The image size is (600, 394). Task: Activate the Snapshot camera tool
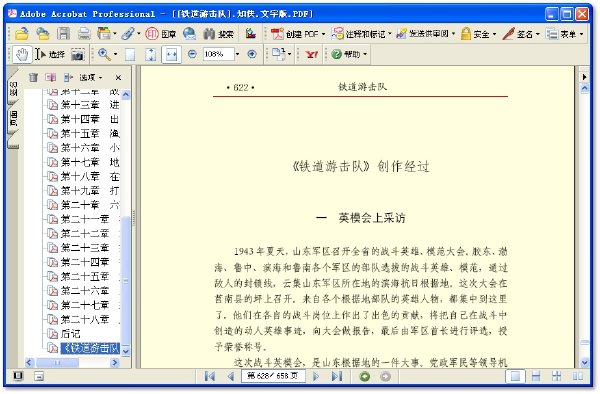[78, 55]
